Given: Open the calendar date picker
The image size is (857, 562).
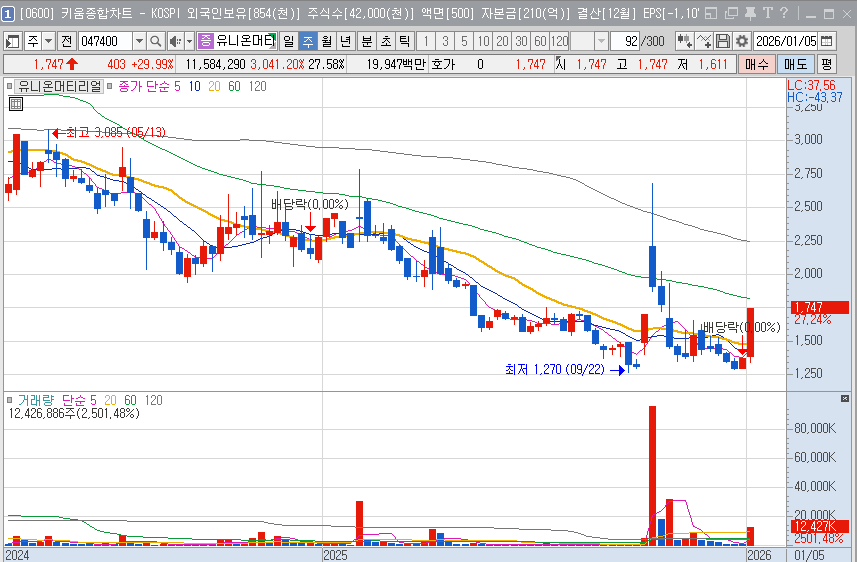Looking at the screenshot, I should tap(827, 41).
